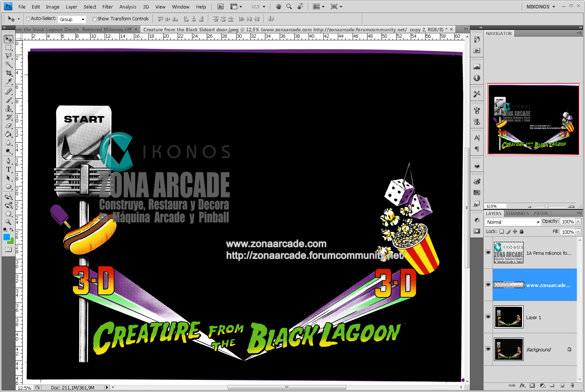Viewport: 585px width, 392px height.
Task: Select the Magic Wand tool
Action: 9,64
